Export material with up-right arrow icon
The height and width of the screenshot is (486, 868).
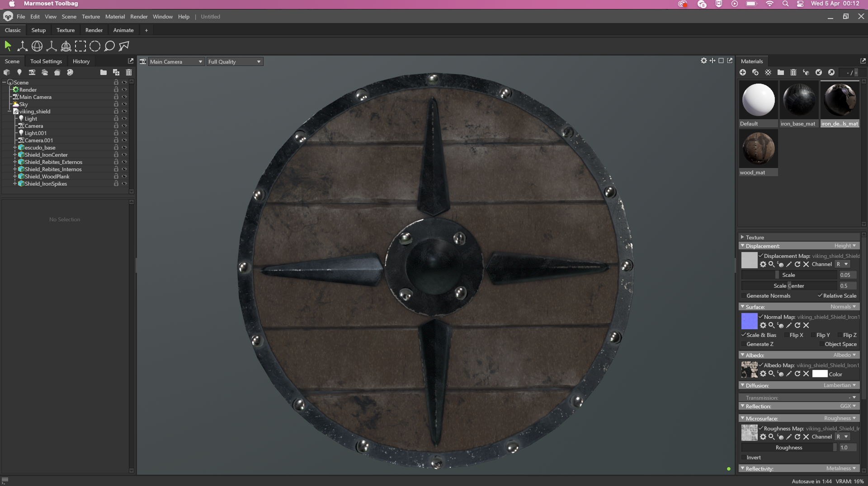(x=831, y=72)
